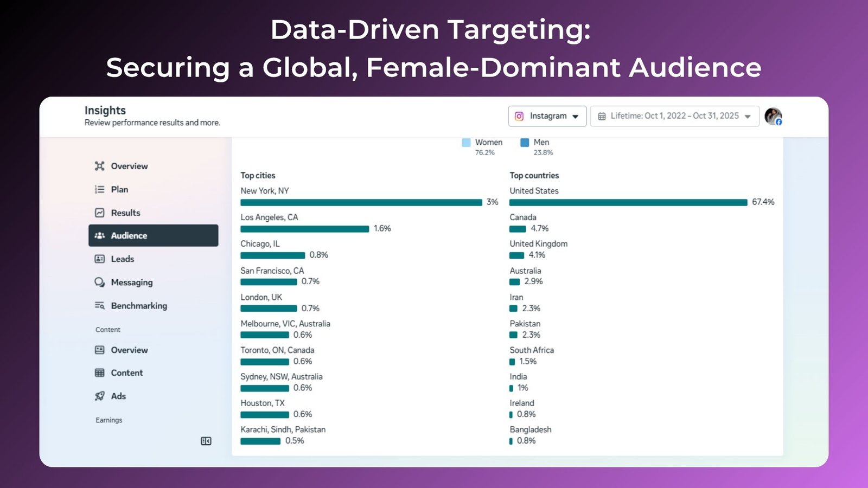Click the profile avatar picture
The width and height of the screenshot is (868, 488).
point(773,116)
